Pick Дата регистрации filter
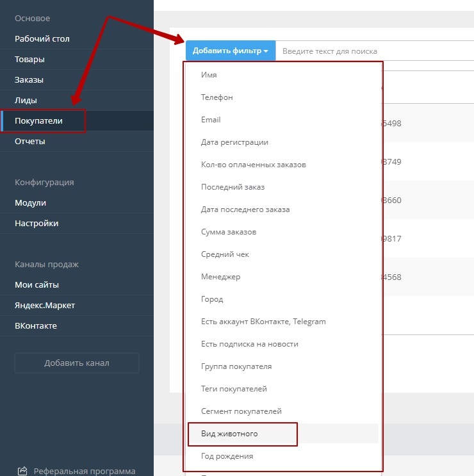The height and width of the screenshot is (476, 474). click(x=234, y=142)
